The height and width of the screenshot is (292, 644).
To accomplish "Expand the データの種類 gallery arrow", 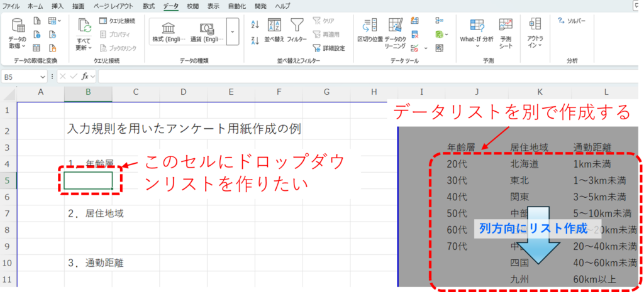I will click(x=233, y=31).
